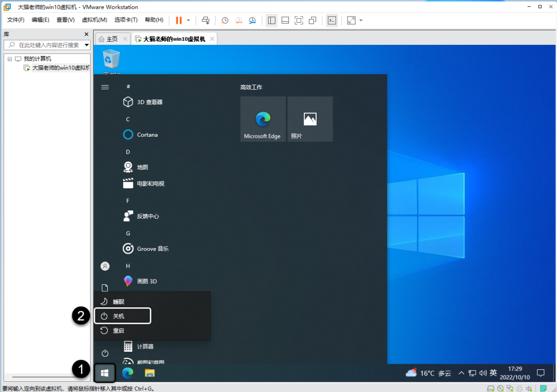Open the library search filter dropdown

tap(87, 45)
